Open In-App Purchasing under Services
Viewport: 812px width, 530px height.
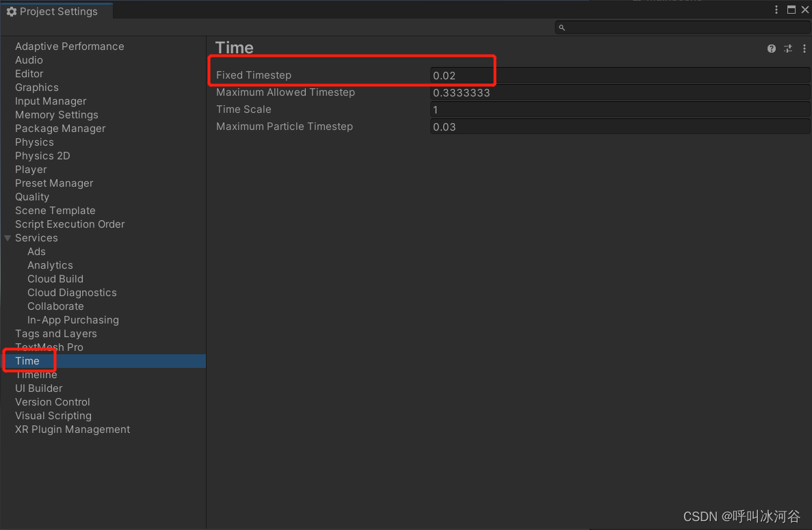[x=73, y=320]
